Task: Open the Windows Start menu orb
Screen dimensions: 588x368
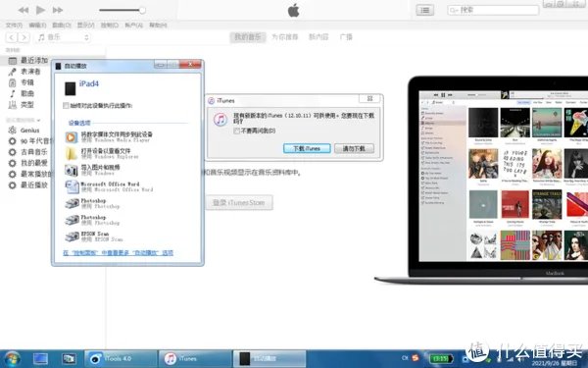Action: coord(12,358)
